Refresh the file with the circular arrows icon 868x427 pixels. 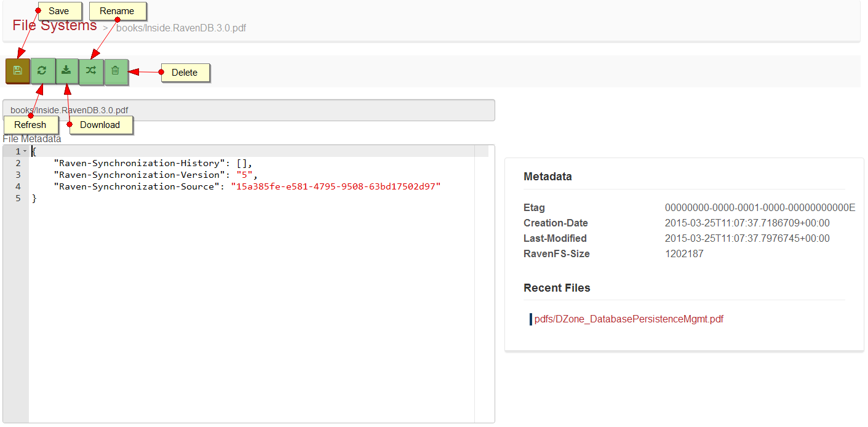point(42,71)
